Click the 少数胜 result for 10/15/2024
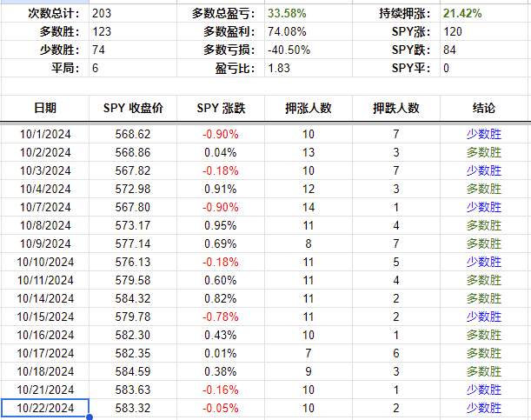531x420 pixels. pyautogui.click(x=484, y=317)
